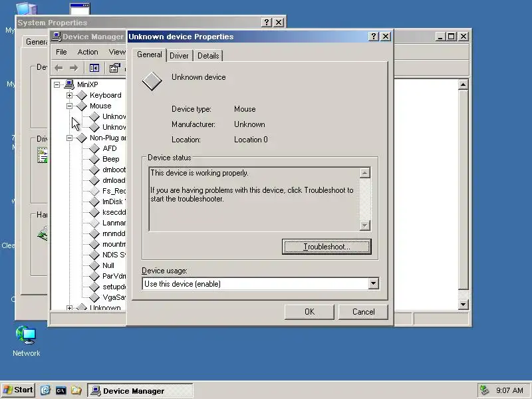532x399 pixels.
Task: Select the VgaSave tree item
Action: [114, 297]
